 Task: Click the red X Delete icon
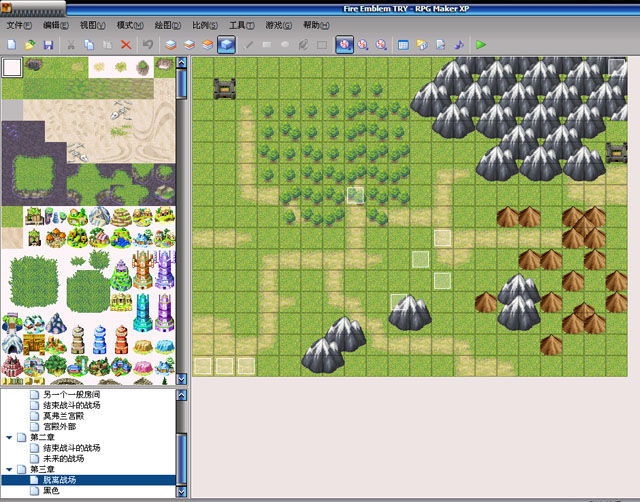(x=126, y=44)
